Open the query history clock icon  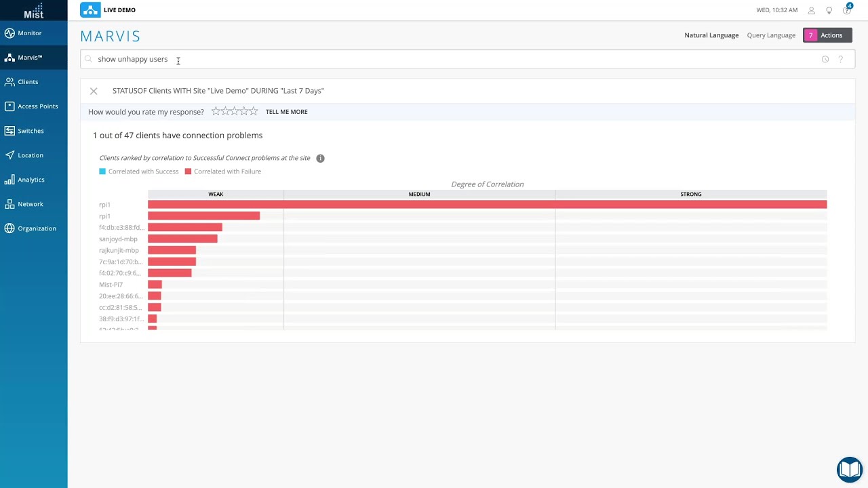point(825,59)
